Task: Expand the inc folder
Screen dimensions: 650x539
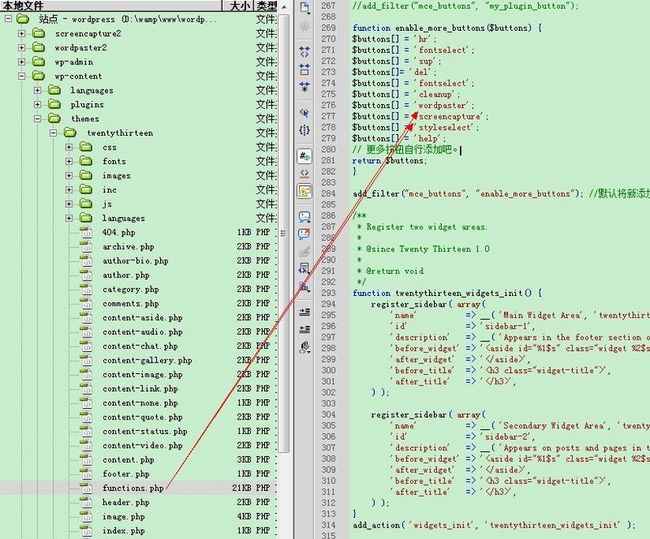Action: click(x=69, y=190)
